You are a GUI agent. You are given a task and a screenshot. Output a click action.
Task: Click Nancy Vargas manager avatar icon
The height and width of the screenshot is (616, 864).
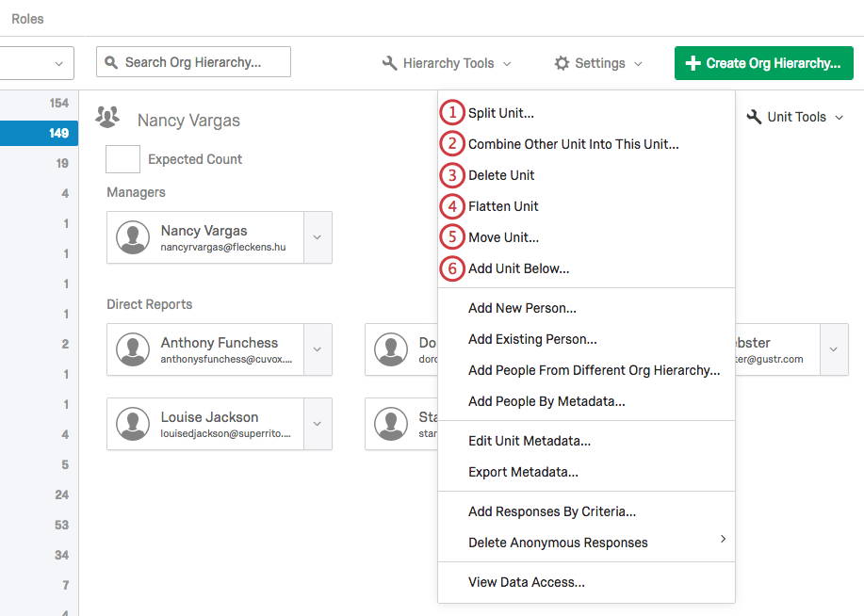pos(134,238)
